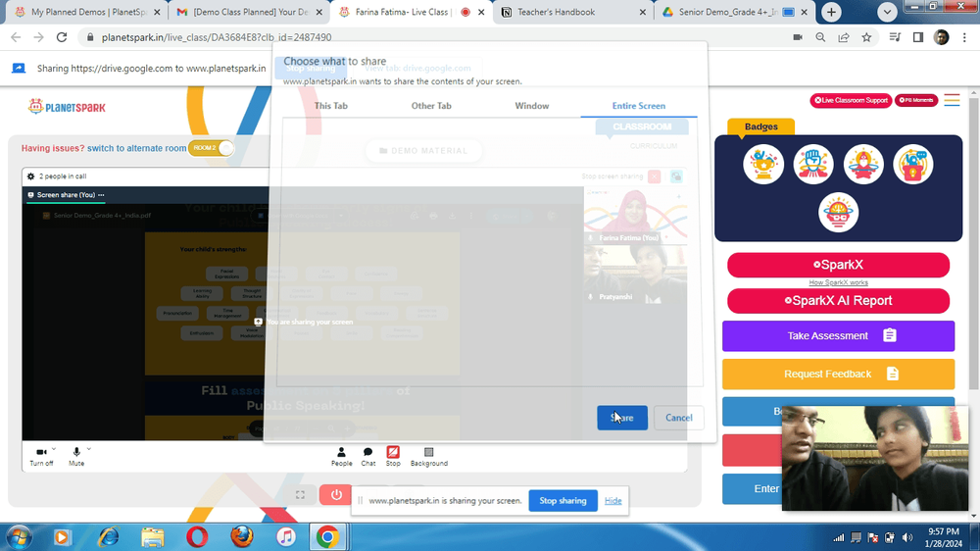Open the Chat panel
The image size is (980, 551).
coord(368,457)
